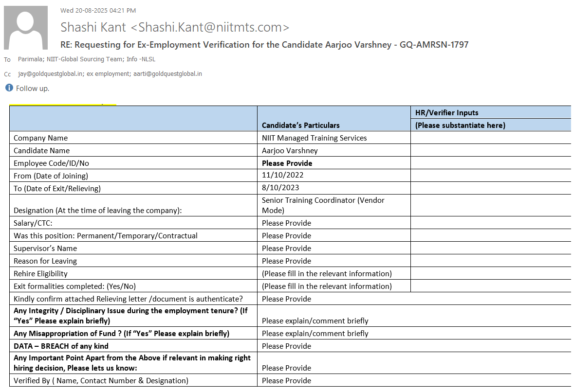Click the email subject line text
This screenshot has width=573, height=392.
[x=264, y=45]
